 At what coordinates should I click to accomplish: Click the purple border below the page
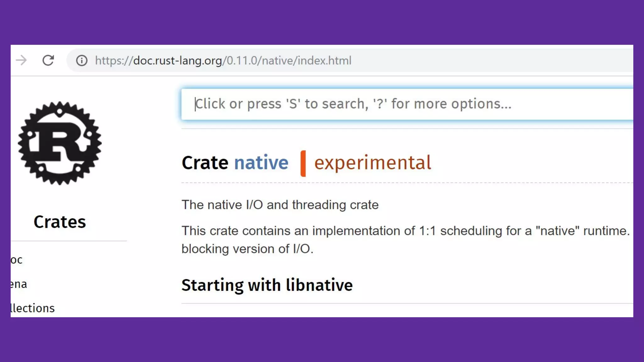322,339
